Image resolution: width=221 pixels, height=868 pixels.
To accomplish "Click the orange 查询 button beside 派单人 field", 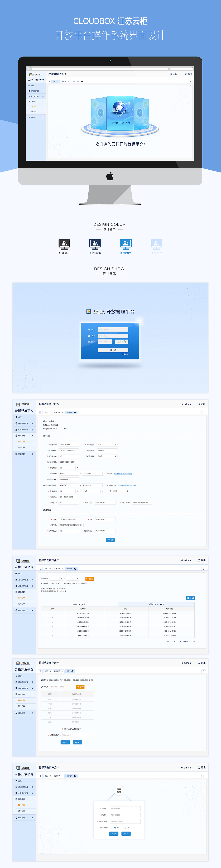I will coord(80,687).
